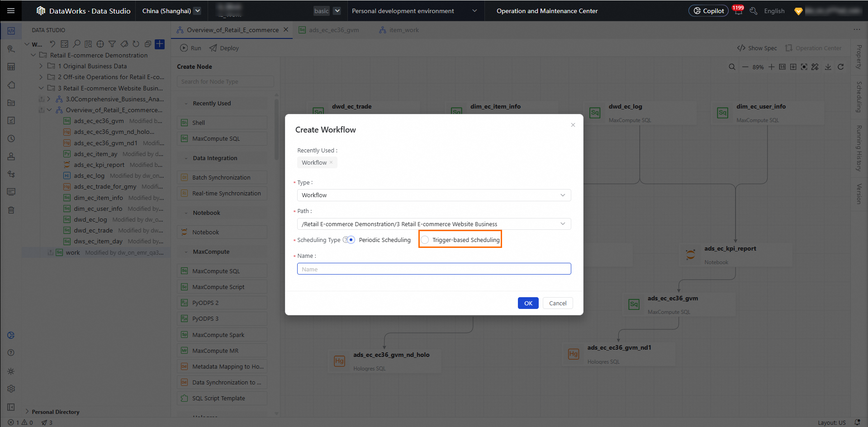The width and height of the screenshot is (868, 427).
Task: Click the blue plus create button
Action: click(x=160, y=44)
